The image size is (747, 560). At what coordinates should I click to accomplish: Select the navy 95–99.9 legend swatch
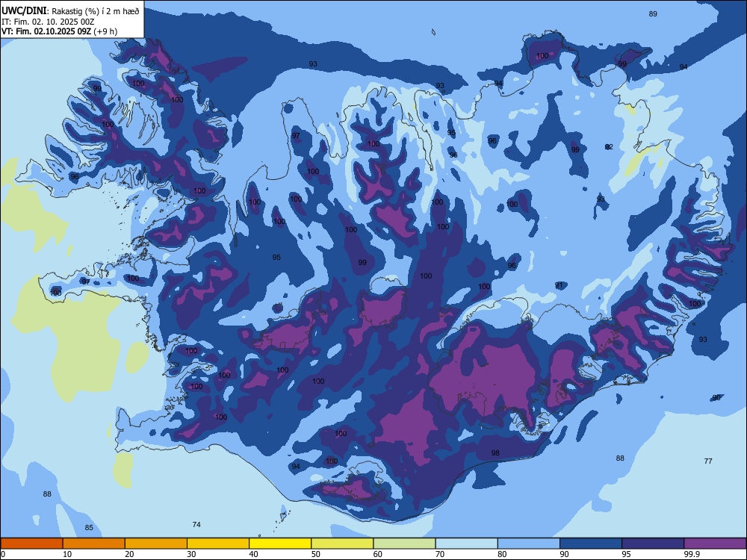tap(653, 544)
